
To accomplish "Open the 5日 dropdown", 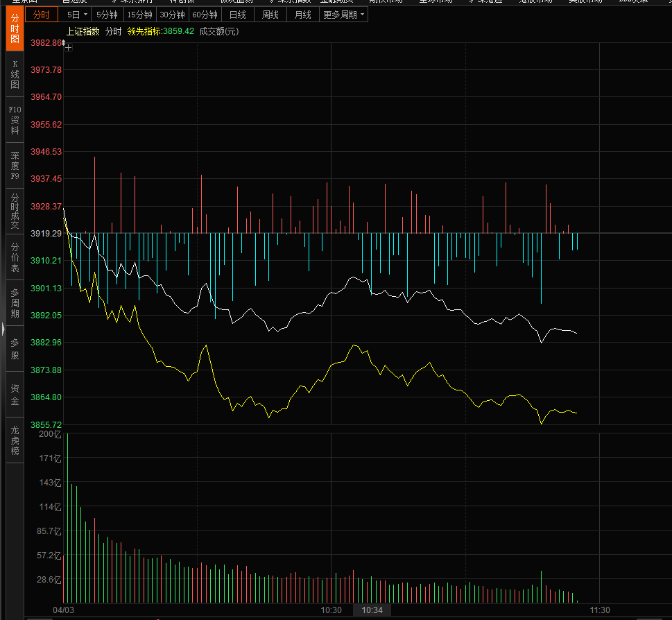I will (x=77, y=15).
